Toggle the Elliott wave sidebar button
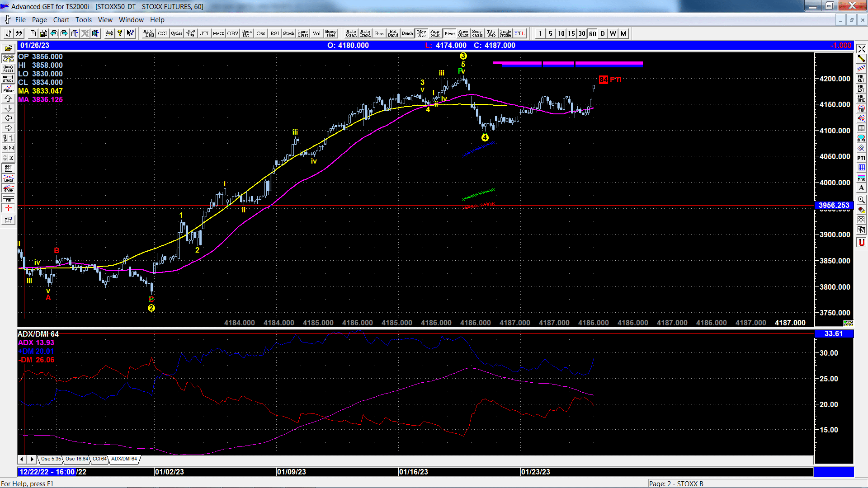Viewport: 868px width, 488px height. click(x=9, y=88)
